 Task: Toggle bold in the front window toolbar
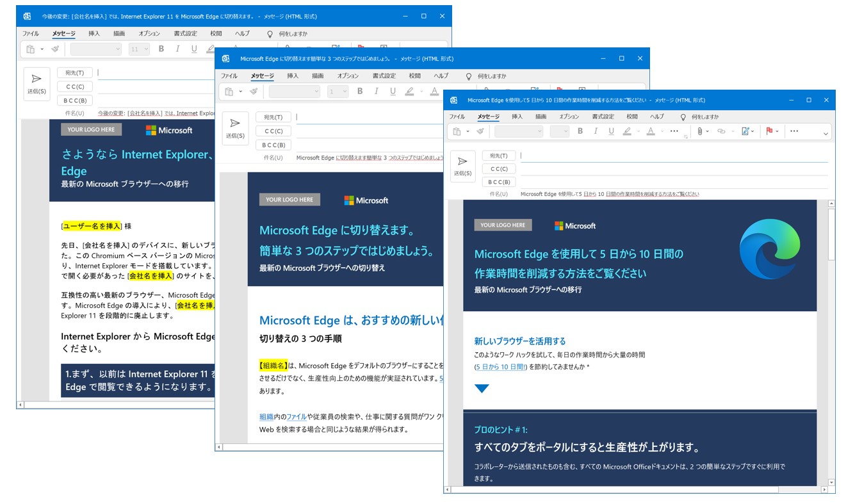580,131
